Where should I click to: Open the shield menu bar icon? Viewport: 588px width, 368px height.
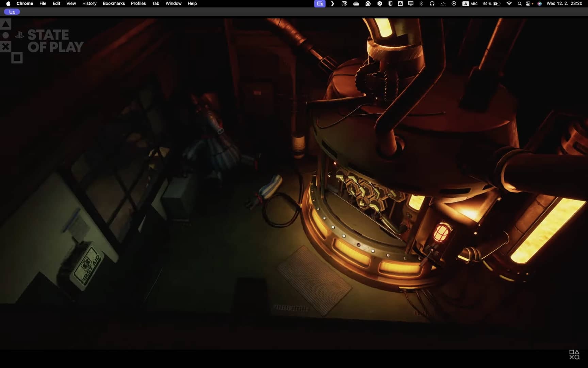[x=390, y=3]
